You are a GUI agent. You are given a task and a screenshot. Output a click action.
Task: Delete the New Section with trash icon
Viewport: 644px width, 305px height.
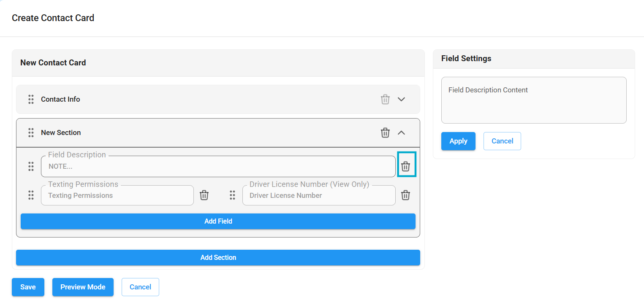[x=385, y=132]
